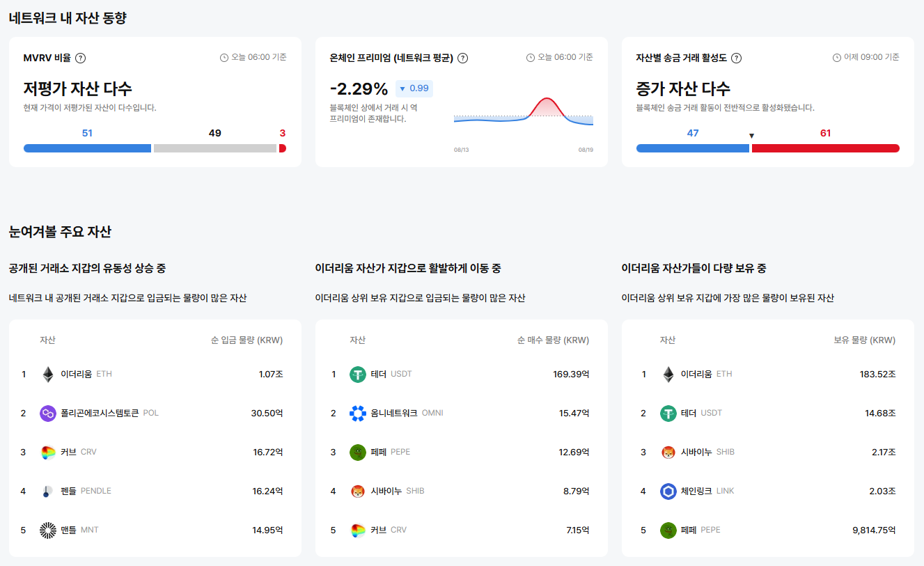Click 공개된 거래소 지갑의 유동성 상승 중 title
Image resolution: width=924 pixels, height=566 pixels.
pyautogui.click(x=87, y=269)
